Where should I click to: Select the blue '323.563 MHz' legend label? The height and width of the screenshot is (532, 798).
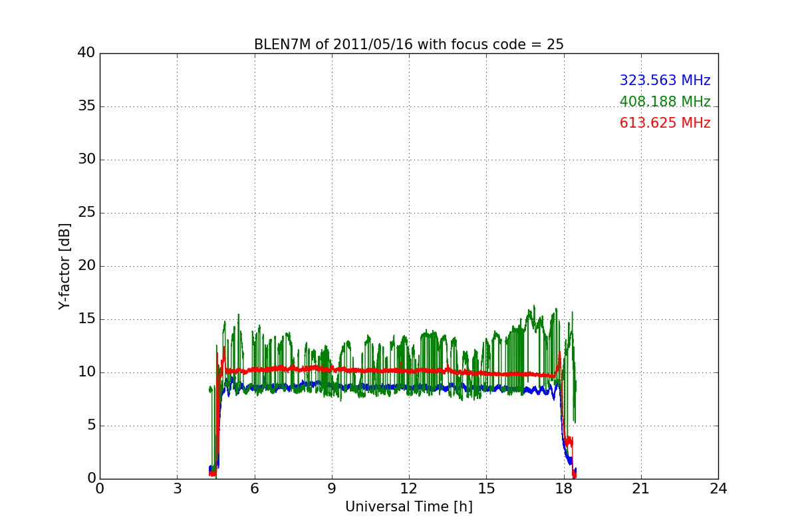pos(665,80)
